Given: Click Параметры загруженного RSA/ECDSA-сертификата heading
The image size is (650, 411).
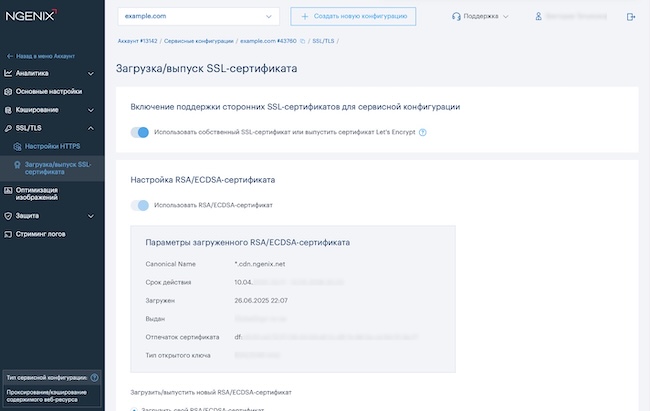Looking at the screenshot, I should point(247,243).
